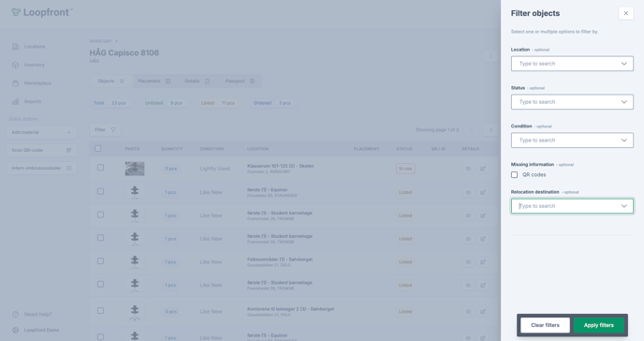
Task: Go to the next page arrow
Action: pyautogui.click(x=490, y=130)
